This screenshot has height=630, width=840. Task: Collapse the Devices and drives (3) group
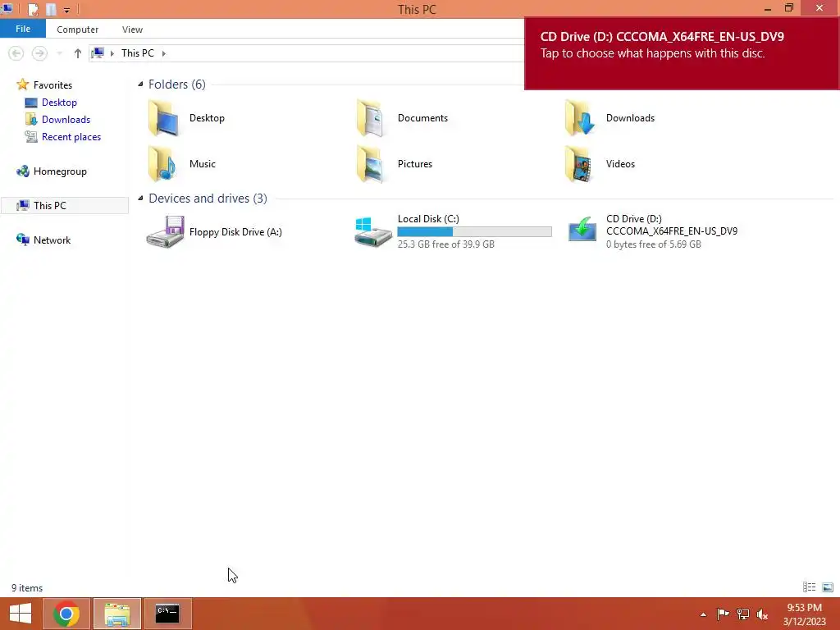coord(140,199)
